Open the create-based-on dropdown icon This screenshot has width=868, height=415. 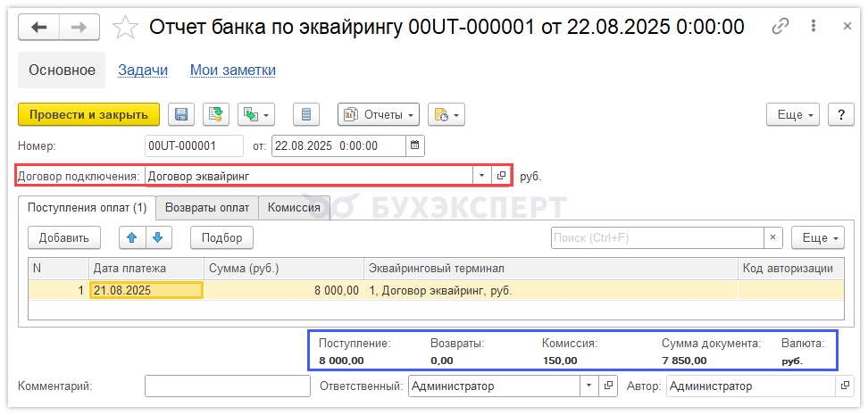pos(256,114)
